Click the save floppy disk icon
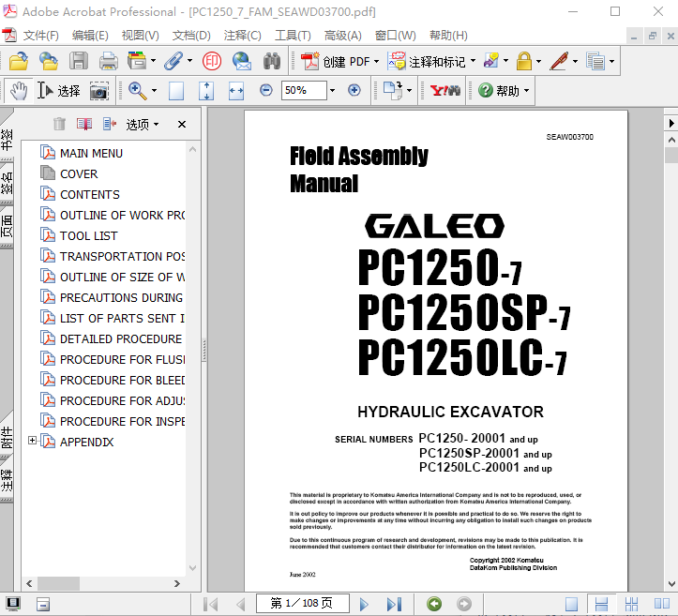The image size is (678, 616). point(78,61)
